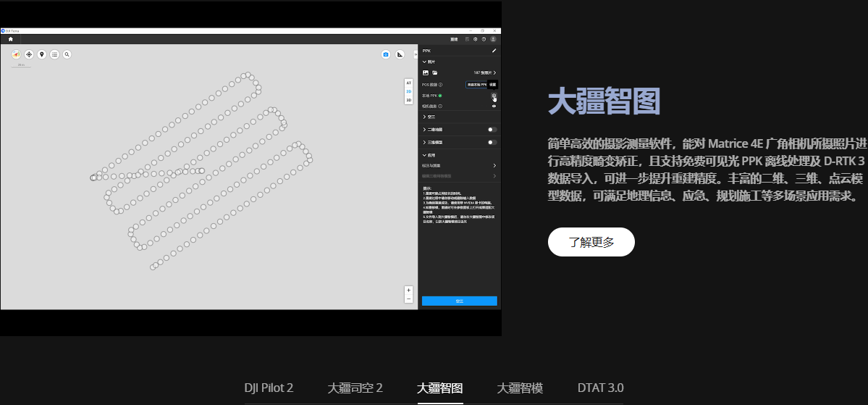Click the blue camera icon above map
Viewport: 868px width, 405px height.
point(386,54)
